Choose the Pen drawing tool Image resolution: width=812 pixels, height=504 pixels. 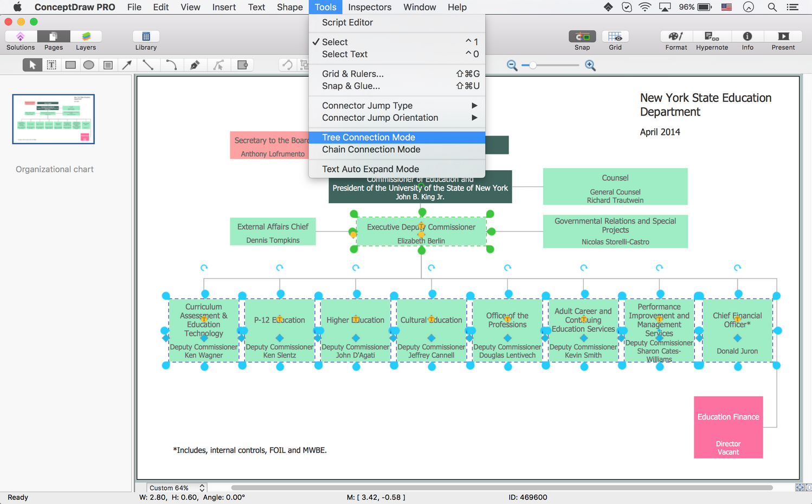click(195, 65)
